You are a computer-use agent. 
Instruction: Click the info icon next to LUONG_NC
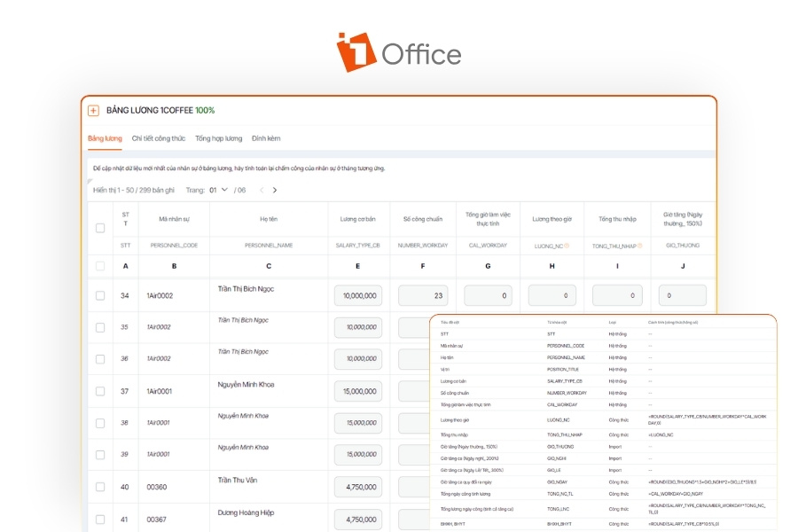pyautogui.click(x=567, y=246)
